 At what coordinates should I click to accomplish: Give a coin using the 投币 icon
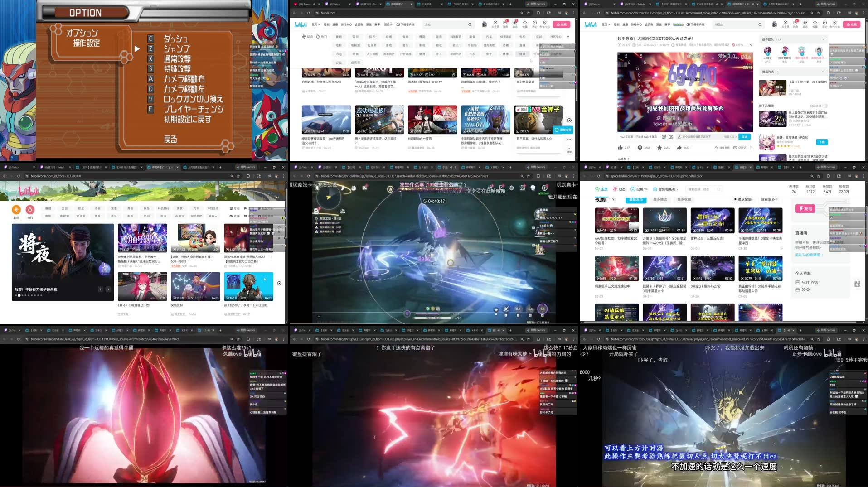pyautogui.click(x=640, y=148)
